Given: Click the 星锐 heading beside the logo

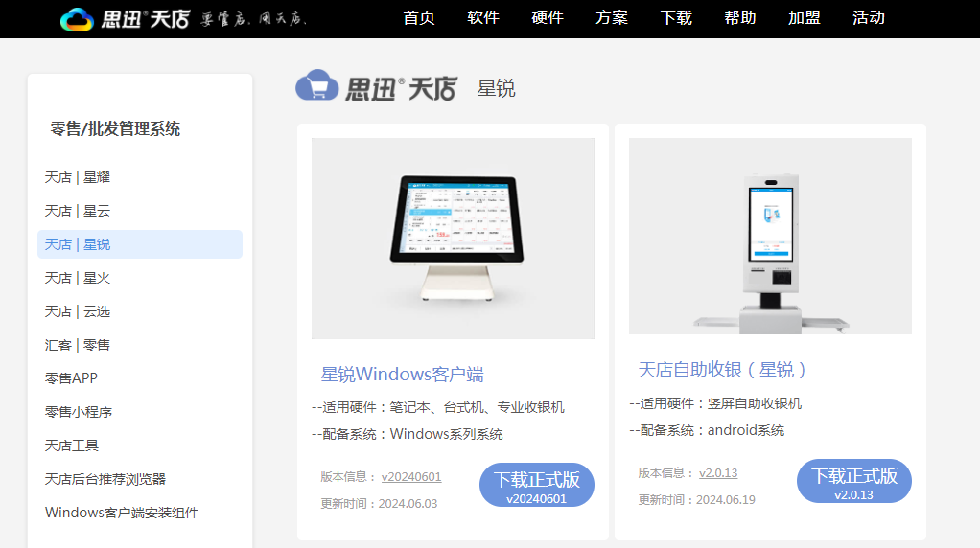Looking at the screenshot, I should pos(497,89).
